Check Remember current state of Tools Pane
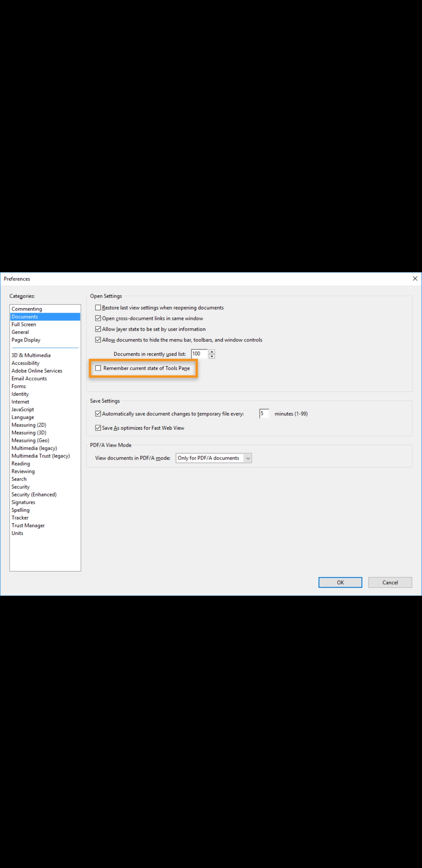The width and height of the screenshot is (422, 868). (98, 368)
